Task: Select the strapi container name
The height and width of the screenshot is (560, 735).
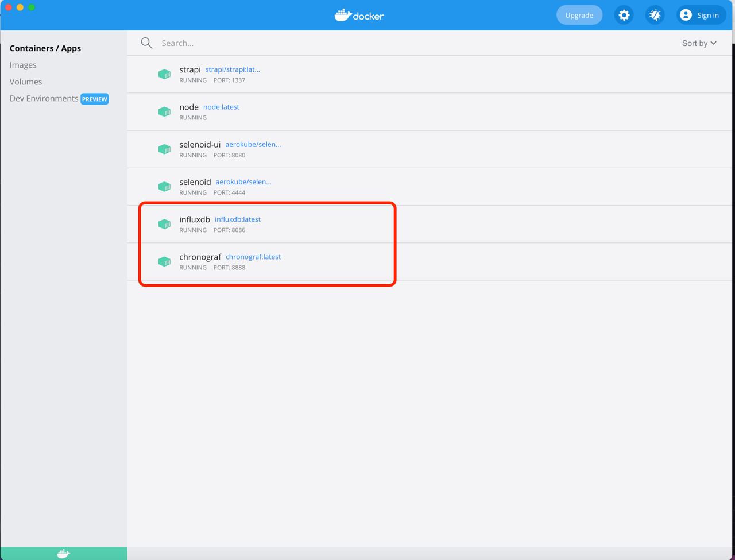Action: (190, 69)
